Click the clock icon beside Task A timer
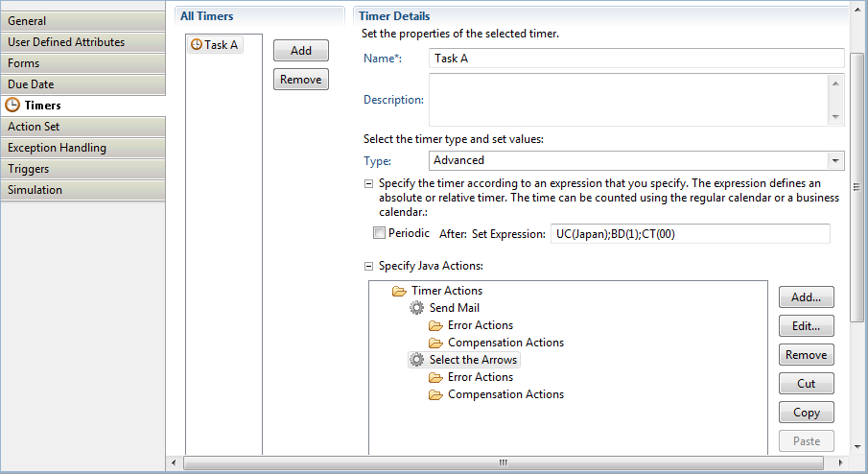 pos(197,44)
